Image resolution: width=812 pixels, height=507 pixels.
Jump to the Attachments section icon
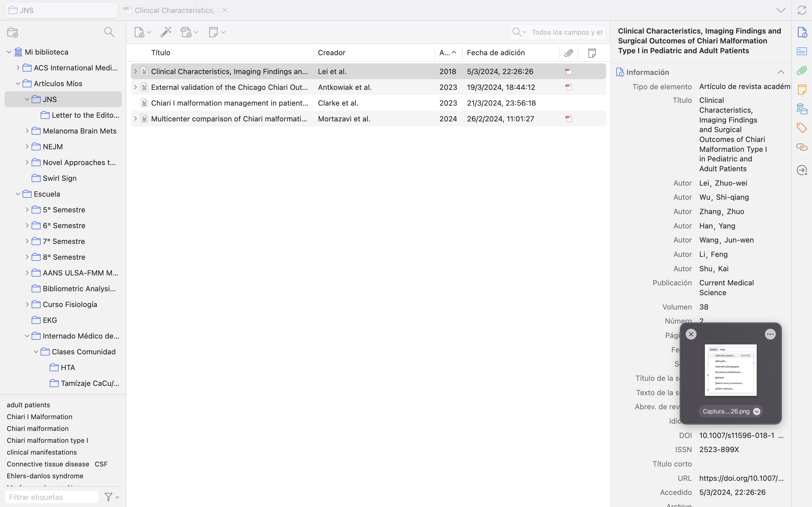point(802,71)
